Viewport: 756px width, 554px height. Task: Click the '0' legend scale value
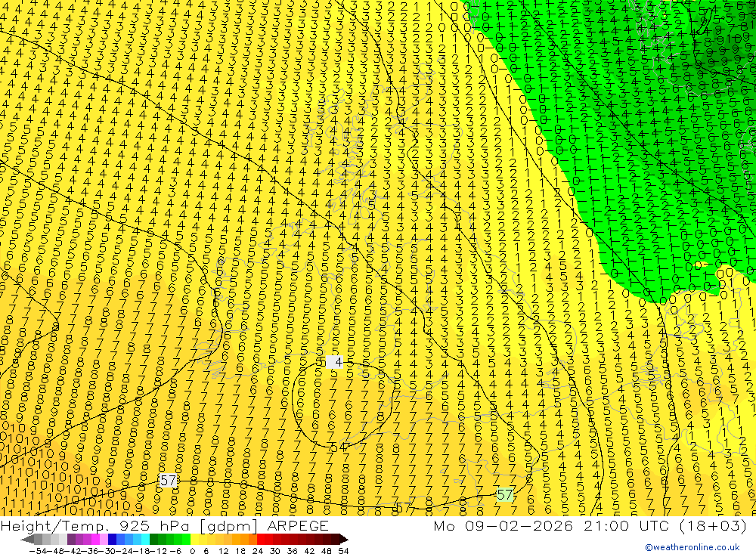192,551
